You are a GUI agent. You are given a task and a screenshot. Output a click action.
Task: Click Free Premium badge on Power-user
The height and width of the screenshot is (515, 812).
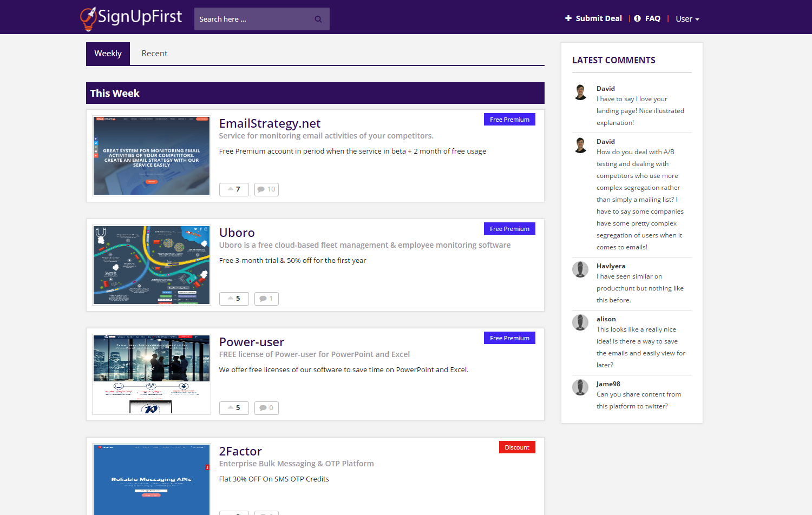point(509,338)
